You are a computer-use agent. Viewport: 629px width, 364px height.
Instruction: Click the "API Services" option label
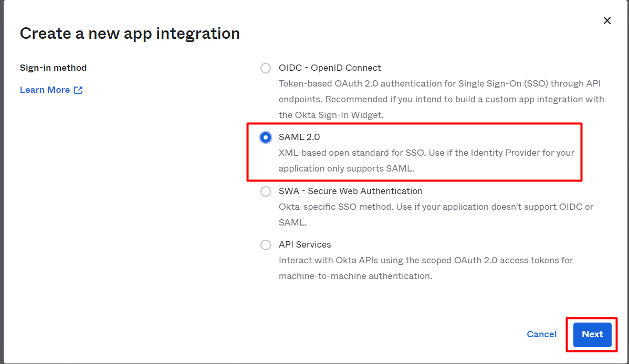pyautogui.click(x=305, y=245)
